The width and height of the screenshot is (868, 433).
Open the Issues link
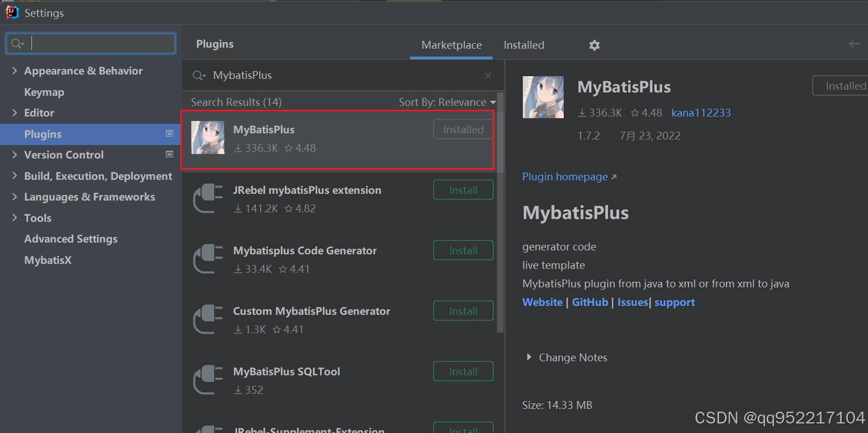pyautogui.click(x=633, y=302)
